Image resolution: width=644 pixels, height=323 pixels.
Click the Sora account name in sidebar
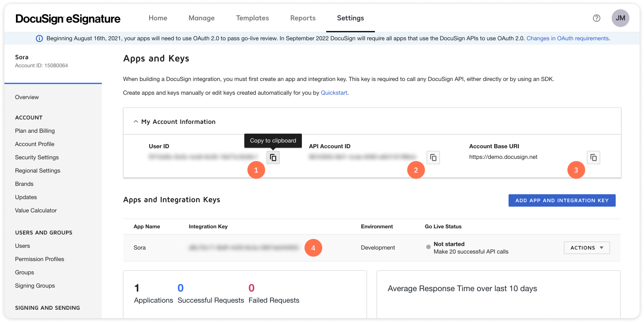click(x=22, y=58)
